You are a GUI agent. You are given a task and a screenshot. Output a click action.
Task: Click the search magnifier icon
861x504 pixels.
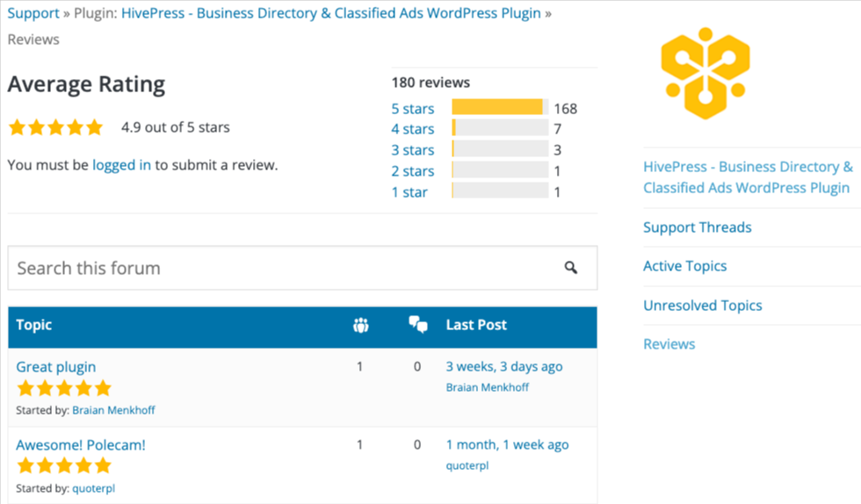point(571,268)
